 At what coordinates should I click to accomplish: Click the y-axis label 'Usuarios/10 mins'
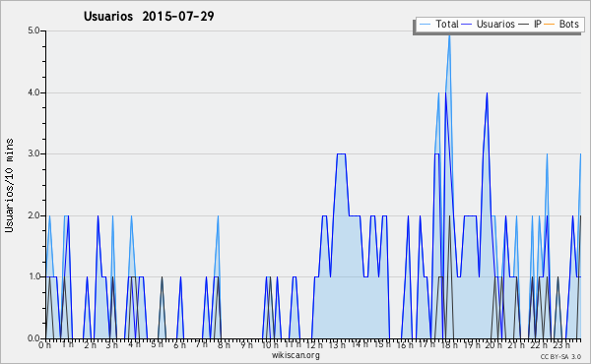pyautogui.click(x=9, y=185)
